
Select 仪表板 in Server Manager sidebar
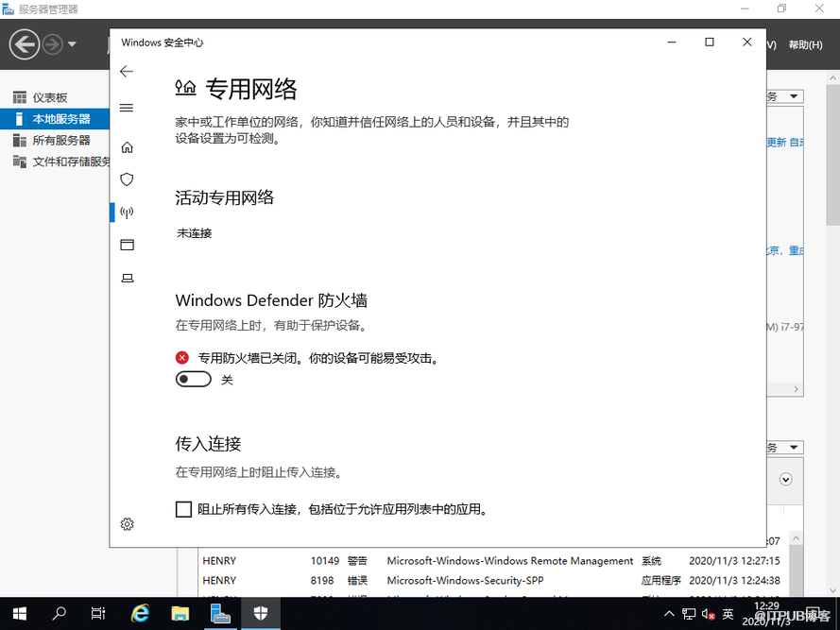(x=50, y=98)
